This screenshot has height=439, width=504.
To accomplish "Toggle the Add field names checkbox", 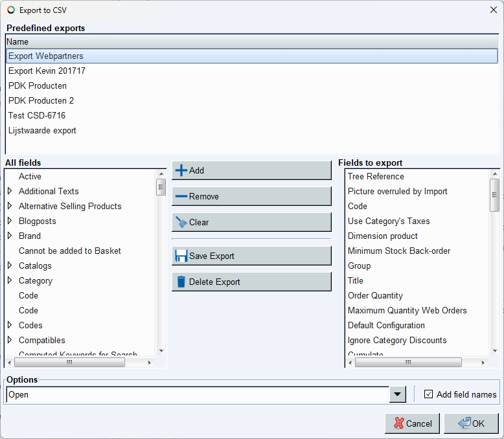I will (x=428, y=394).
